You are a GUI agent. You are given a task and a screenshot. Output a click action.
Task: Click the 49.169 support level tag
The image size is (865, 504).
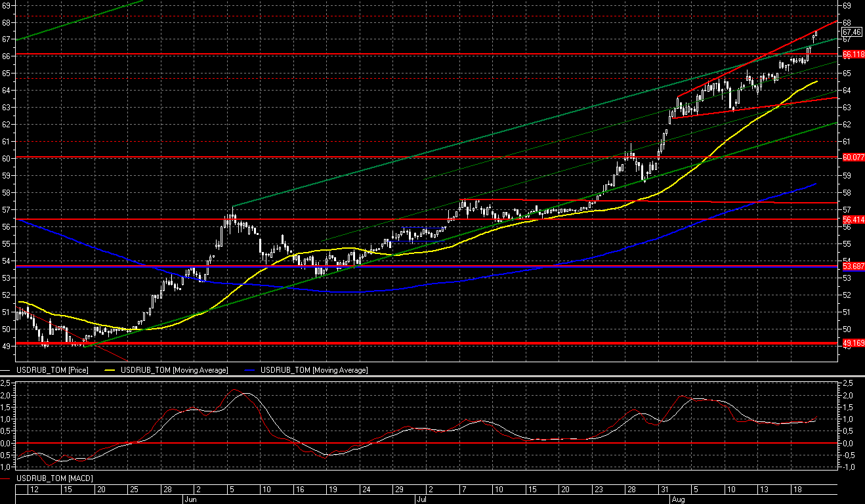851,343
